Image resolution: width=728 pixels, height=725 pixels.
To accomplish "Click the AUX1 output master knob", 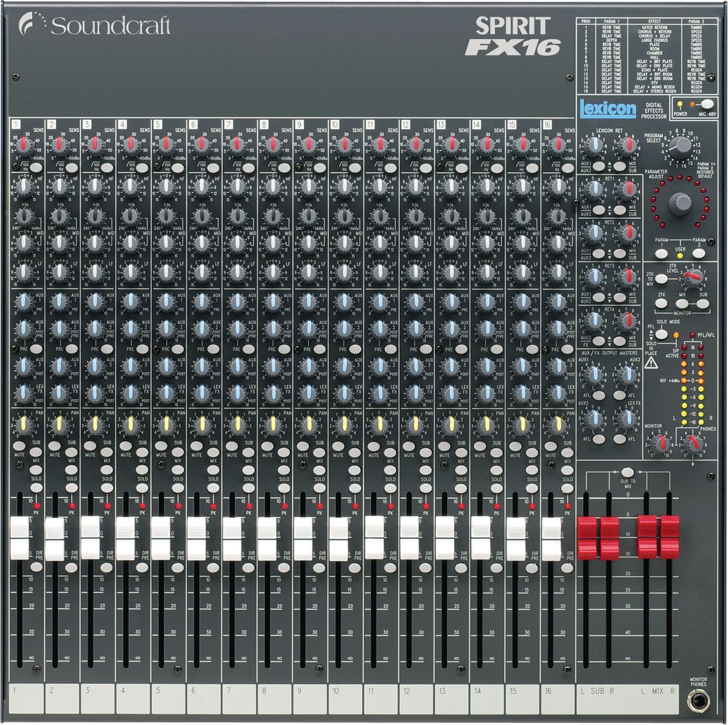I will (x=593, y=375).
